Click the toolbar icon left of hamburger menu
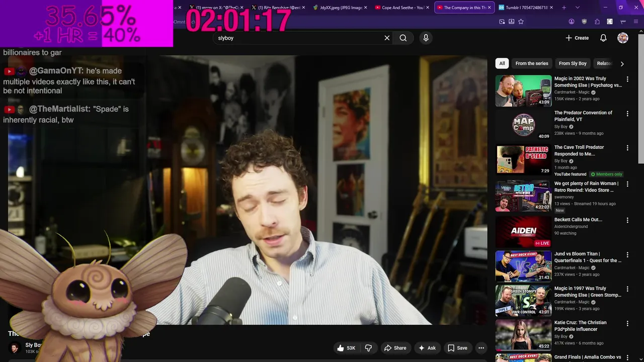The height and width of the screenshot is (362, 644). pos(623,22)
